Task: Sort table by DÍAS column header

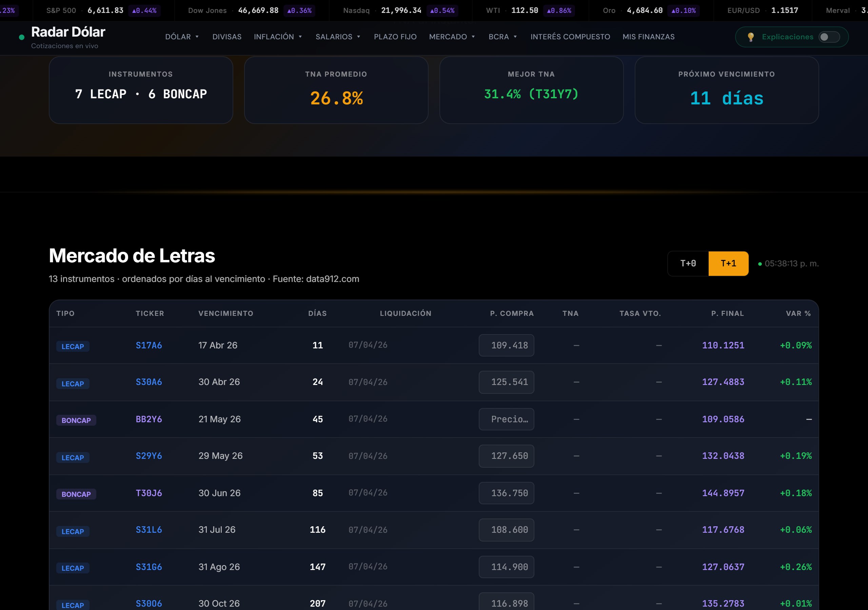Action: click(317, 313)
